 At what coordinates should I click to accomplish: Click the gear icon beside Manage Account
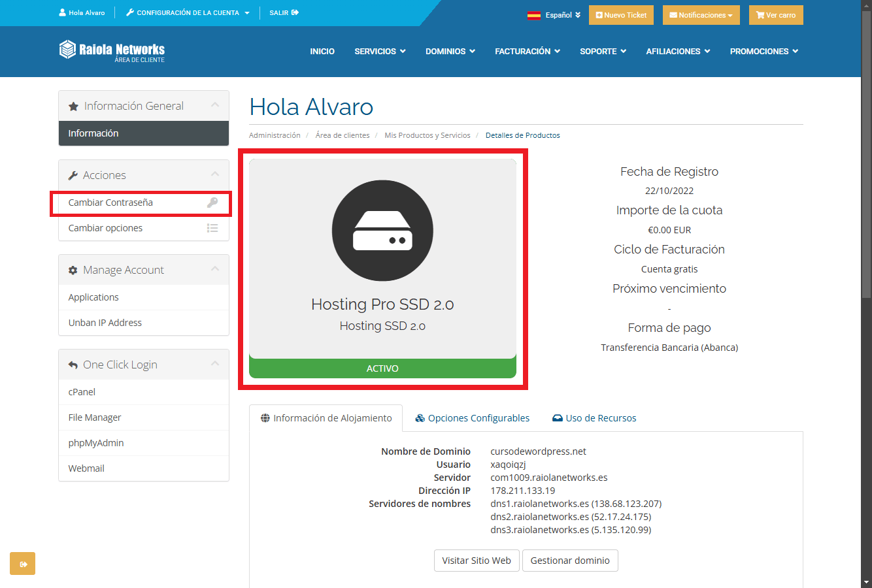[73, 270]
